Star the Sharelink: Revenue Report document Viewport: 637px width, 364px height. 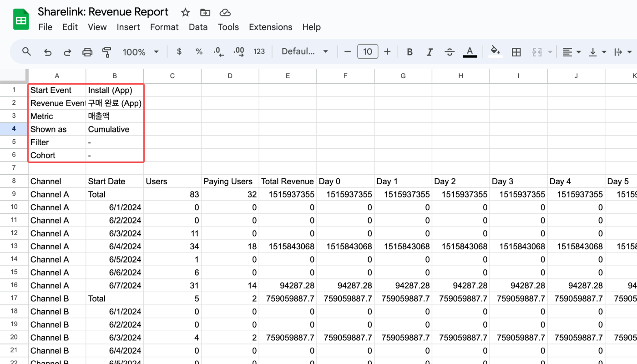pyautogui.click(x=185, y=13)
